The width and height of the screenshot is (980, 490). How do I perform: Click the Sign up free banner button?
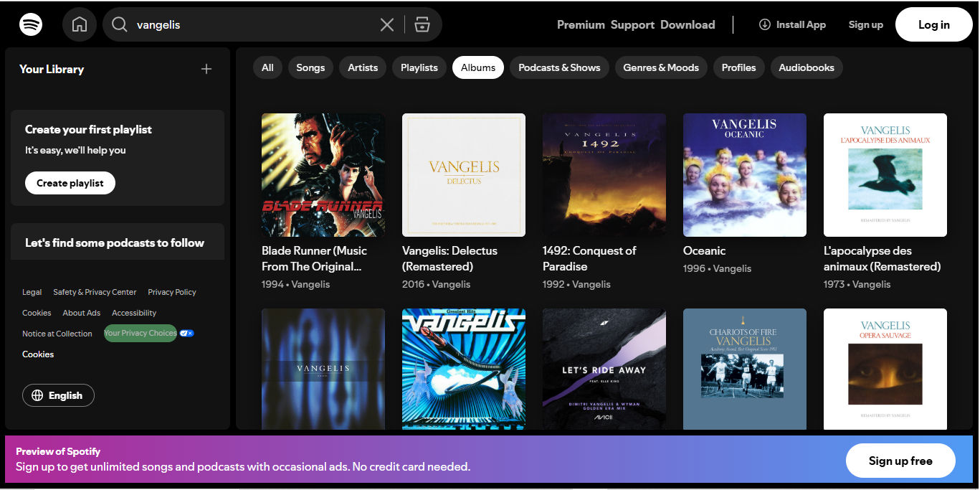(x=900, y=460)
